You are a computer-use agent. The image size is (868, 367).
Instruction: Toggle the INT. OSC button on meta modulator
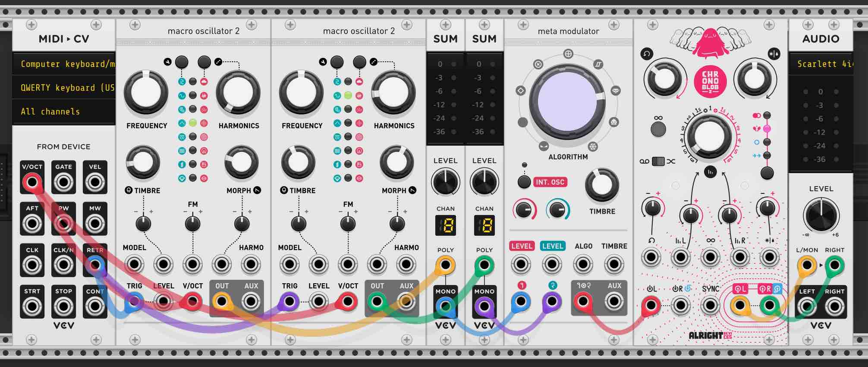coord(524,182)
